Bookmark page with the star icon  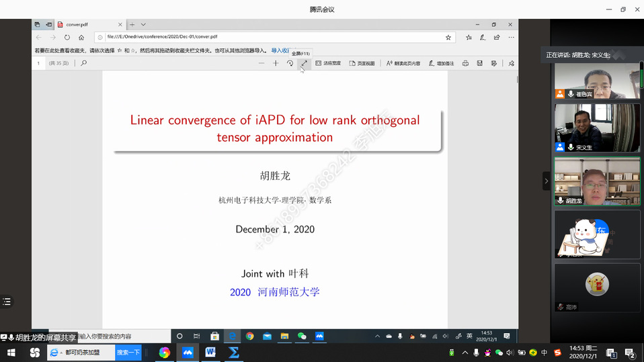[x=448, y=38]
